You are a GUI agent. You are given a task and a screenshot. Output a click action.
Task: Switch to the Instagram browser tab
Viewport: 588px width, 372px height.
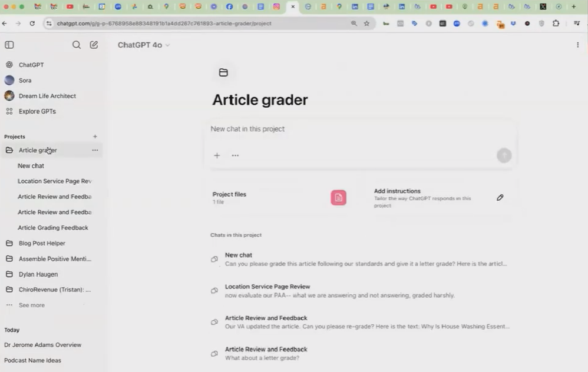276,6
